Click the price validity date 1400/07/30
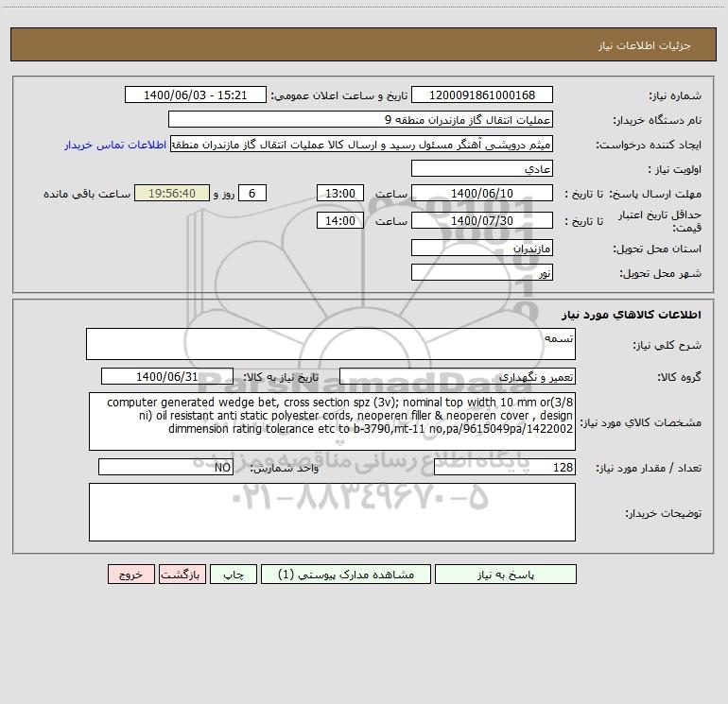 (x=482, y=220)
